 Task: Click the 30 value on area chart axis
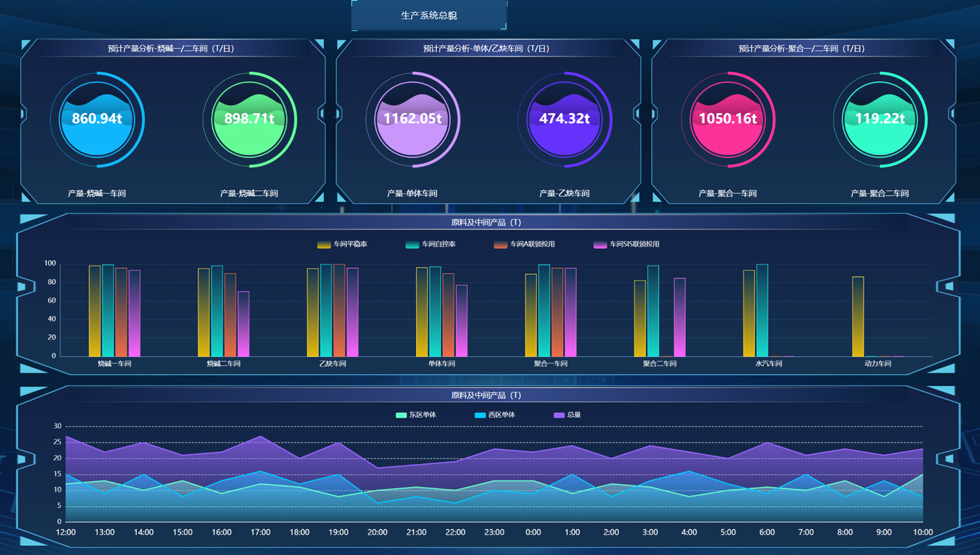click(57, 426)
